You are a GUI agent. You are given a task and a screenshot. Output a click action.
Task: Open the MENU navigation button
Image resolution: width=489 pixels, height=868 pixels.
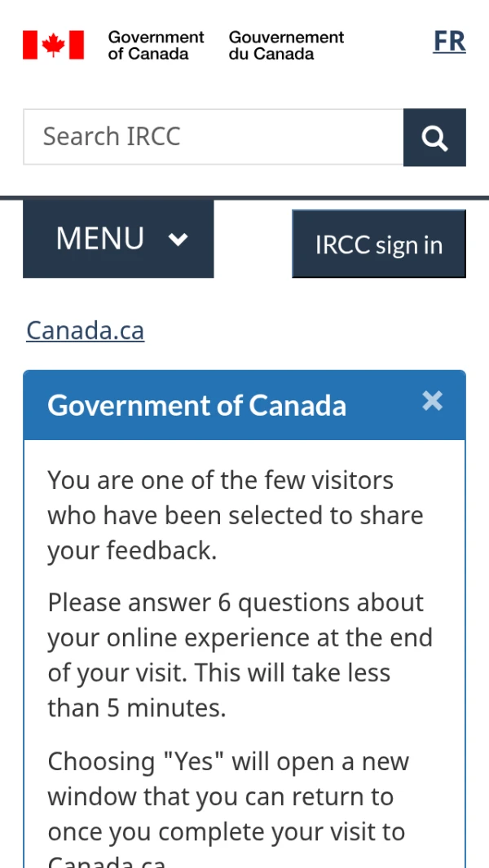click(x=118, y=239)
